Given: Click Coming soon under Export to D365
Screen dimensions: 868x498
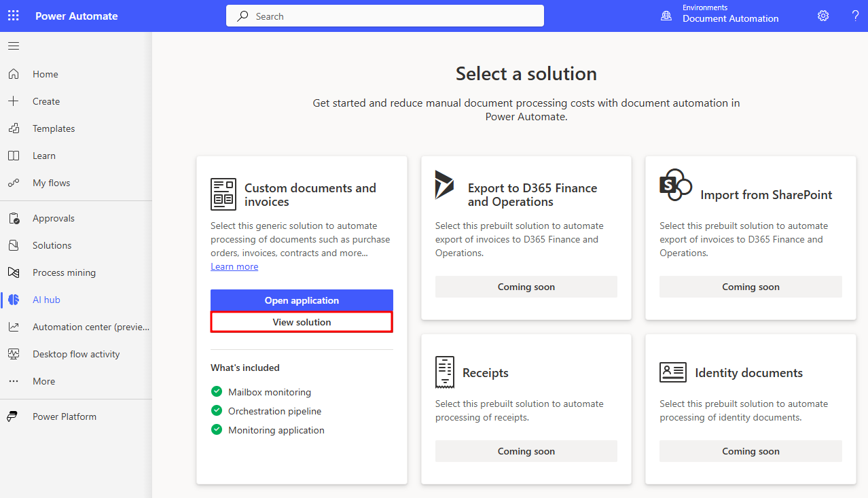Looking at the screenshot, I should coord(526,287).
